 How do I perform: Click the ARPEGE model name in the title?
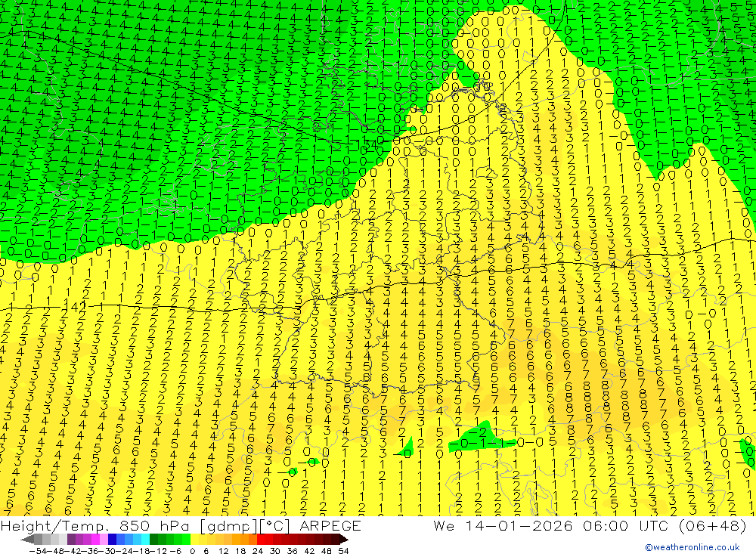(x=330, y=525)
